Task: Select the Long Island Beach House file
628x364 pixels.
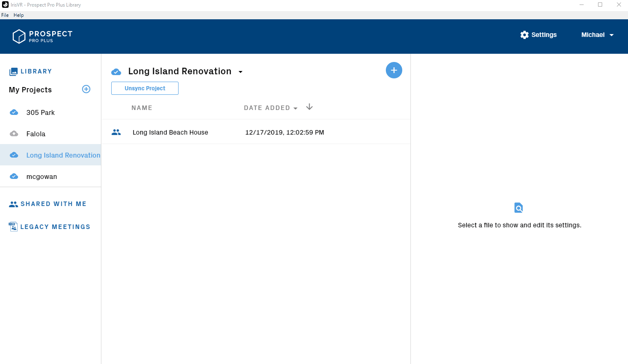Action: (x=170, y=132)
